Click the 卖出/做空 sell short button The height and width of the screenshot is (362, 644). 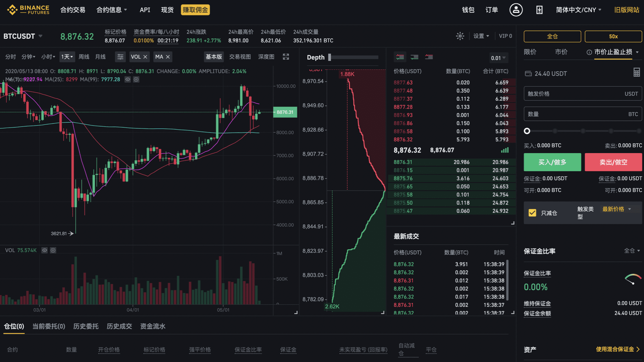(613, 162)
